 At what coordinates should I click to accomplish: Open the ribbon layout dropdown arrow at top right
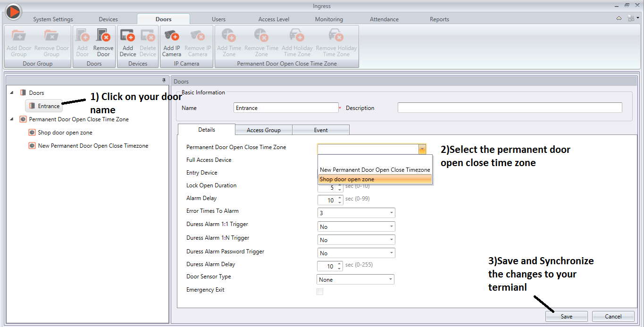point(638,18)
